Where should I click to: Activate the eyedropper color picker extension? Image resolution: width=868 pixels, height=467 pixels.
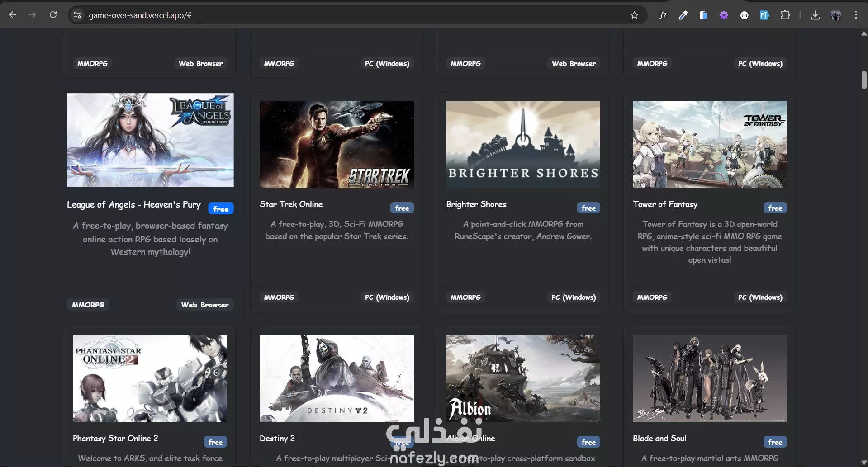coord(683,15)
